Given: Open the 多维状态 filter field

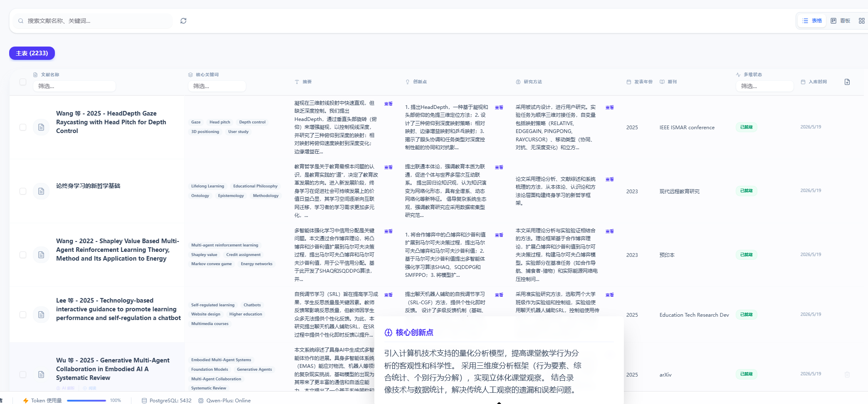Looking at the screenshot, I should (764, 86).
